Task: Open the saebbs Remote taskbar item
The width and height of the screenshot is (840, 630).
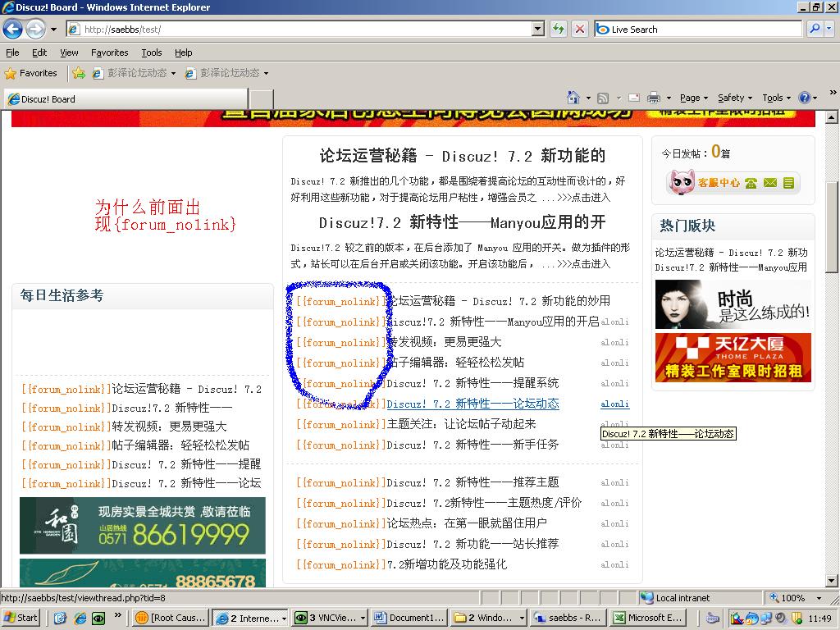Action: (569, 618)
